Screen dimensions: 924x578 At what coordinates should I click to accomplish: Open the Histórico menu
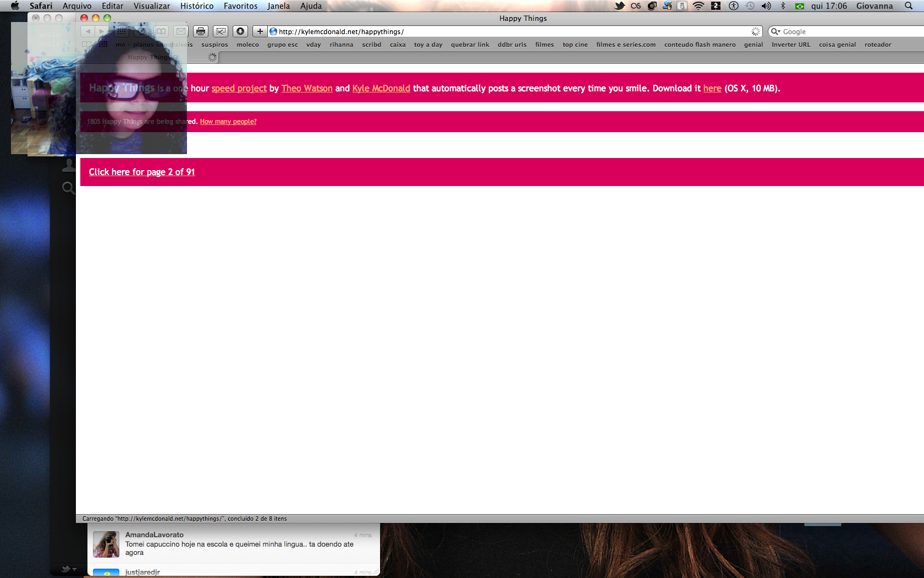(197, 6)
